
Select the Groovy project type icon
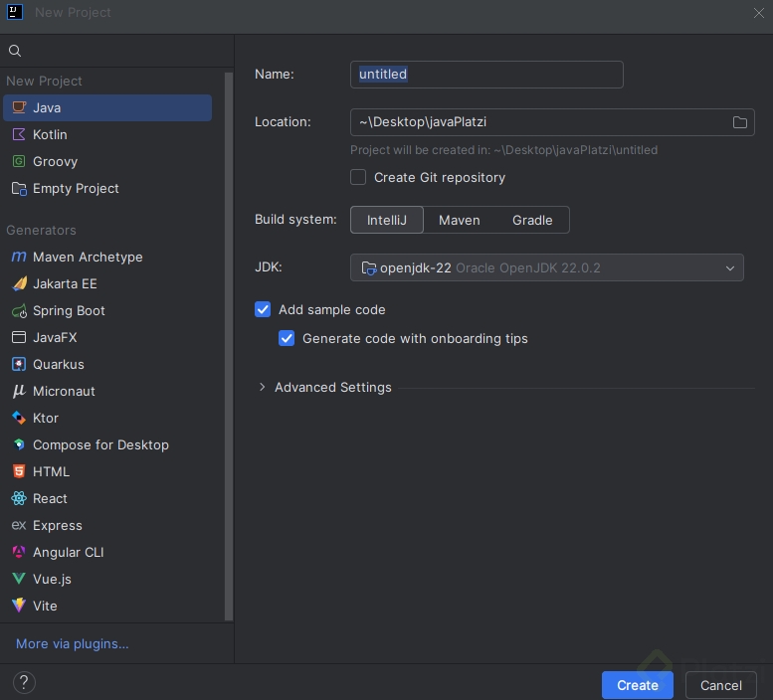tap(19, 161)
